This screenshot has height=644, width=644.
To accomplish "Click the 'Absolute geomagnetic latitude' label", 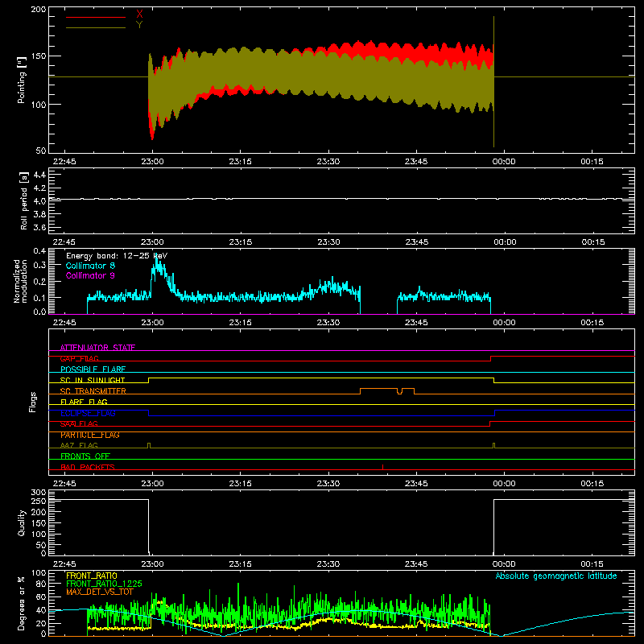I will (556, 576).
